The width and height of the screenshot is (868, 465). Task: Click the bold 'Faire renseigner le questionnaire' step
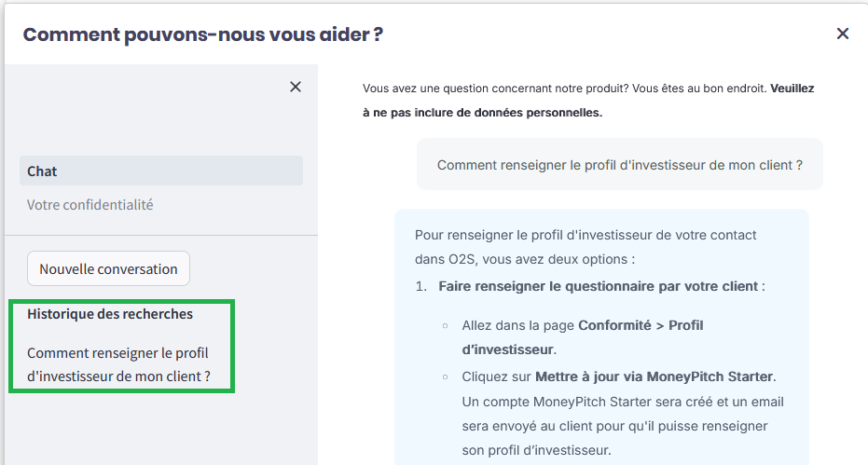click(598, 286)
